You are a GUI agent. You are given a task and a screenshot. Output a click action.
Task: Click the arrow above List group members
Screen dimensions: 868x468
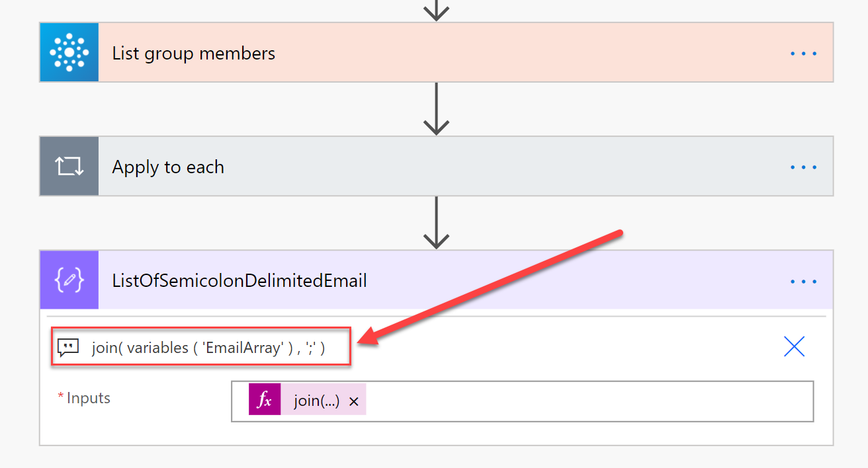click(x=436, y=9)
